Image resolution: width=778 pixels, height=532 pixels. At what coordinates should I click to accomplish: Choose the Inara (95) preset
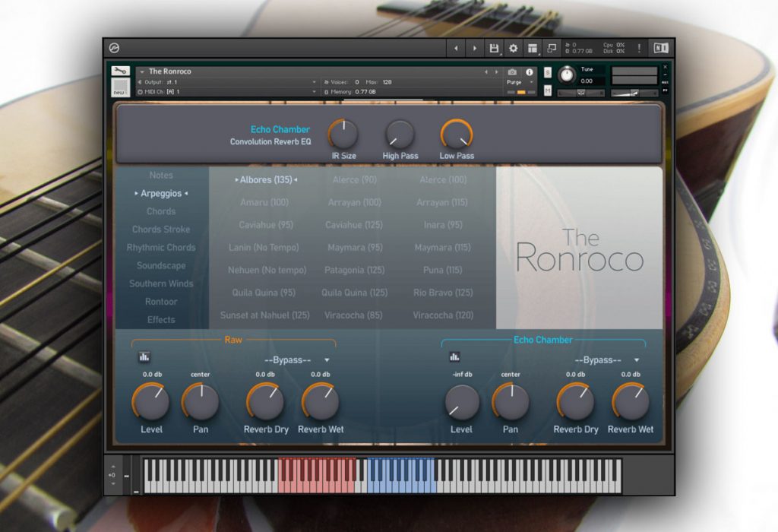[x=443, y=225]
